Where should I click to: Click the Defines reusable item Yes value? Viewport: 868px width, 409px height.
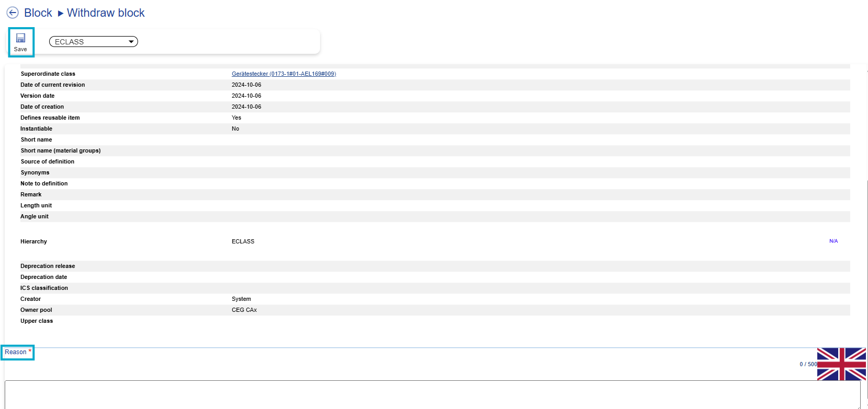click(x=236, y=118)
